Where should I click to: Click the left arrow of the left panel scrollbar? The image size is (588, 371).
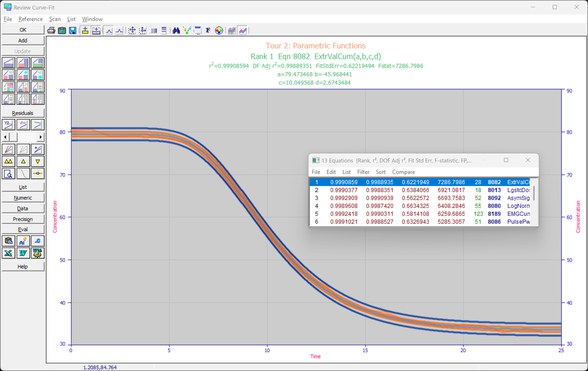[x=5, y=137]
